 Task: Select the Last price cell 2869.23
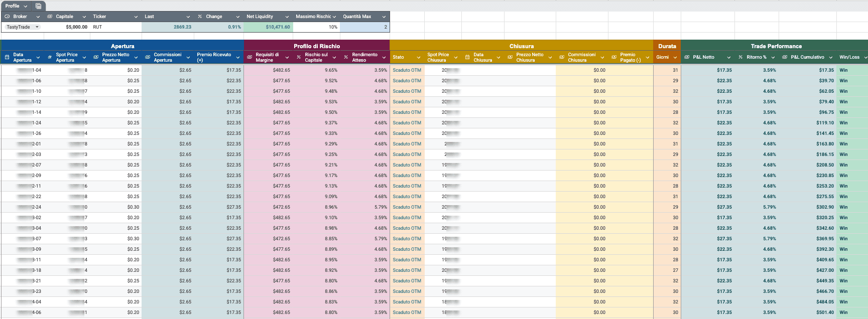click(x=168, y=27)
